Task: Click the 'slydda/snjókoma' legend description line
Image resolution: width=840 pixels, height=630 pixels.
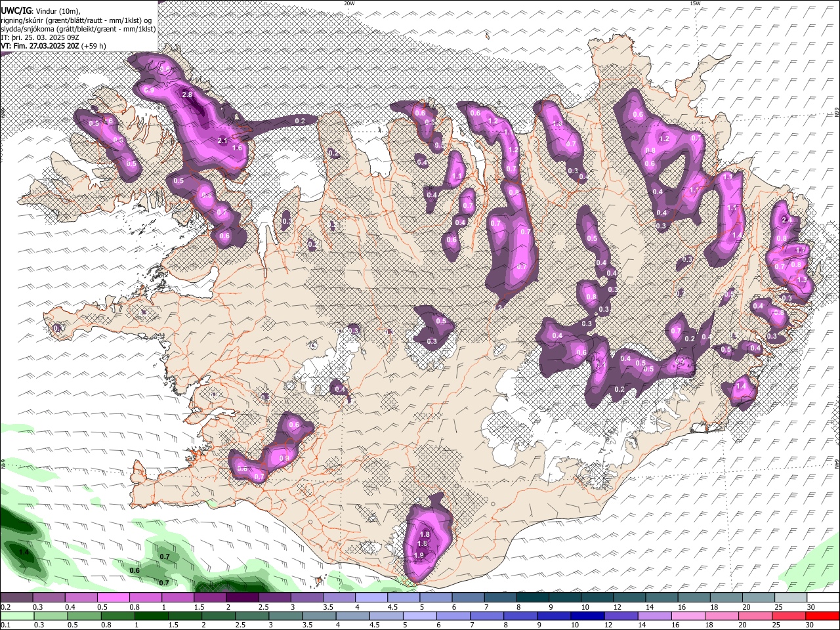Action: tap(78, 29)
